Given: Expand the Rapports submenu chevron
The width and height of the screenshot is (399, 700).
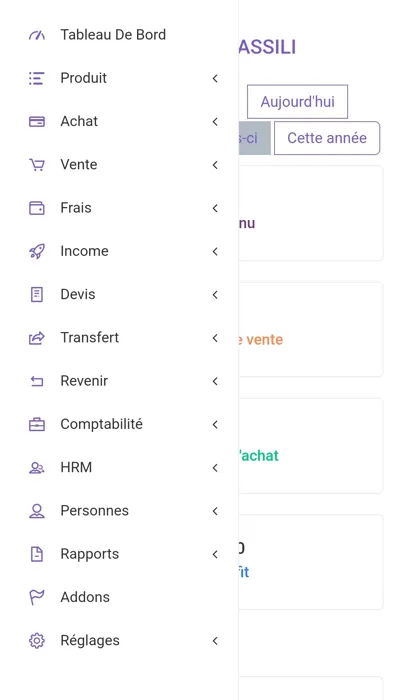Looking at the screenshot, I should point(215,554).
